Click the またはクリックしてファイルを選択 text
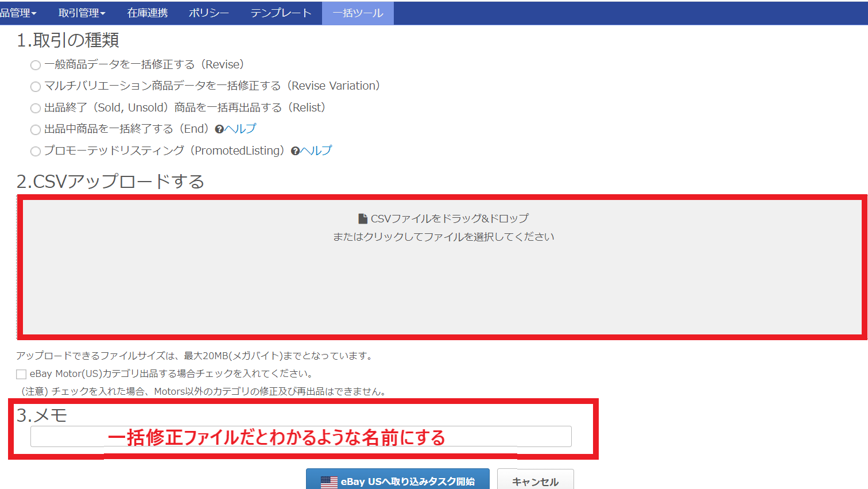Image resolution: width=868 pixels, height=489 pixels. click(x=444, y=237)
